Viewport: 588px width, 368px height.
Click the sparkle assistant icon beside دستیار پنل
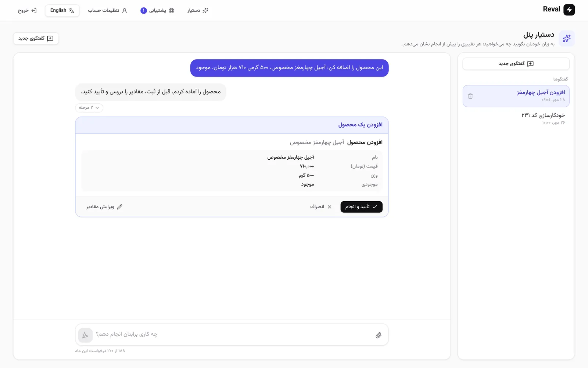coord(567,38)
